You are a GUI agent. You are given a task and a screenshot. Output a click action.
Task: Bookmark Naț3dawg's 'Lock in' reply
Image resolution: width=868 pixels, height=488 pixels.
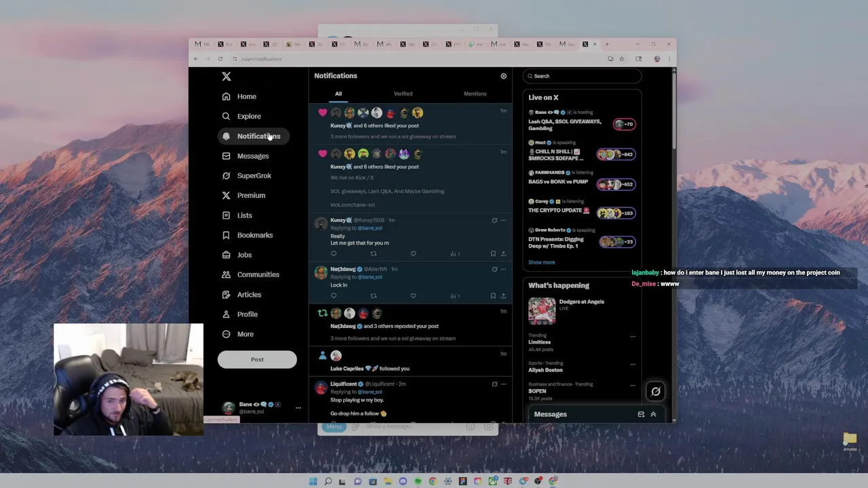493,296
